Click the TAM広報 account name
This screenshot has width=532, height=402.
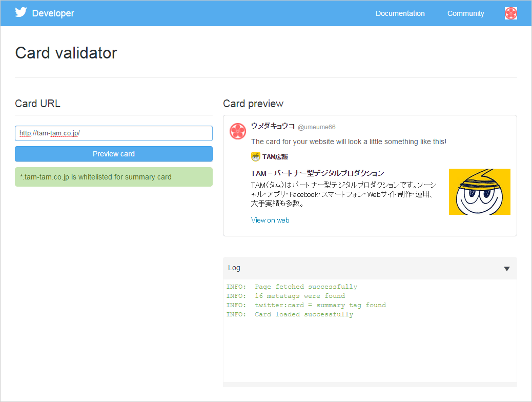pyautogui.click(x=275, y=157)
